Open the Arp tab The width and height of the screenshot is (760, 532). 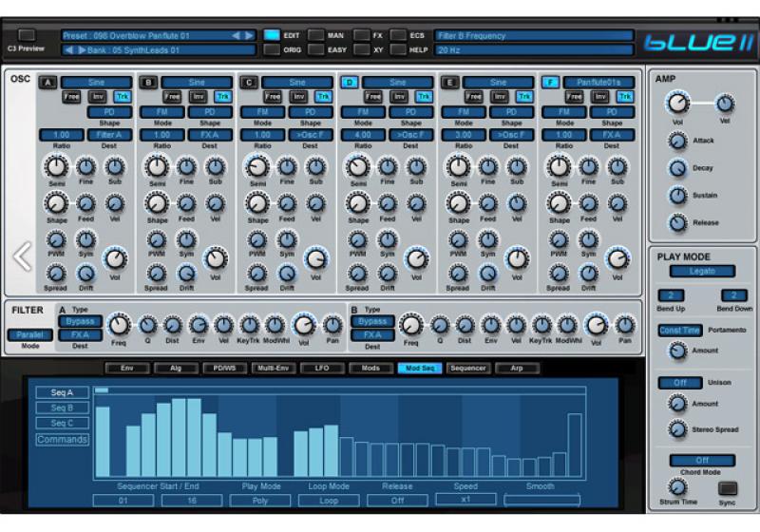(517, 368)
